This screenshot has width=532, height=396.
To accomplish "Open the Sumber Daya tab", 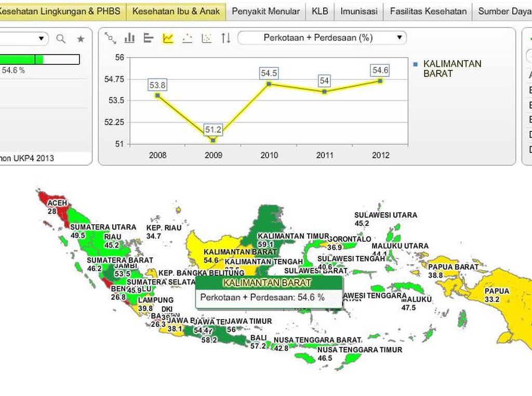I will (x=502, y=11).
